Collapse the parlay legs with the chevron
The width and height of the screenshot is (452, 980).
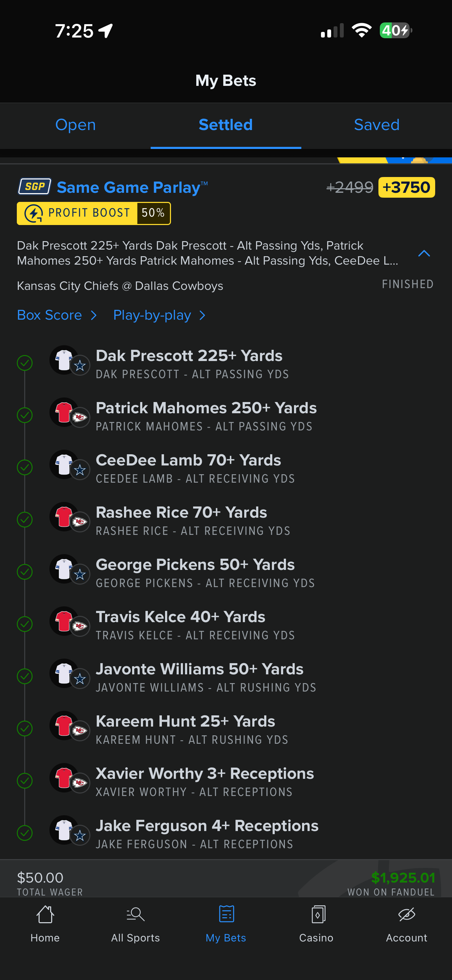[424, 253]
